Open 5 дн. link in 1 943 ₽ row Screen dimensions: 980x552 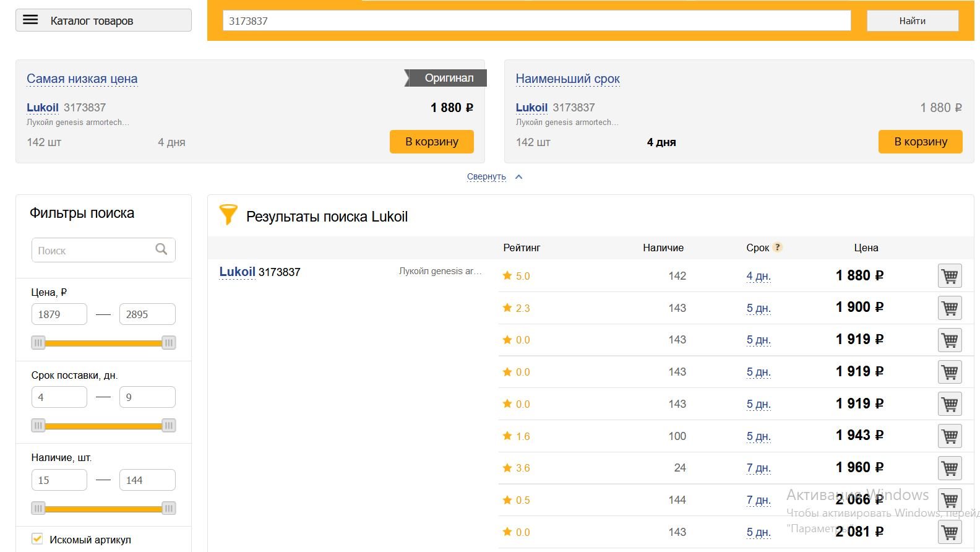[x=759, y=436]
